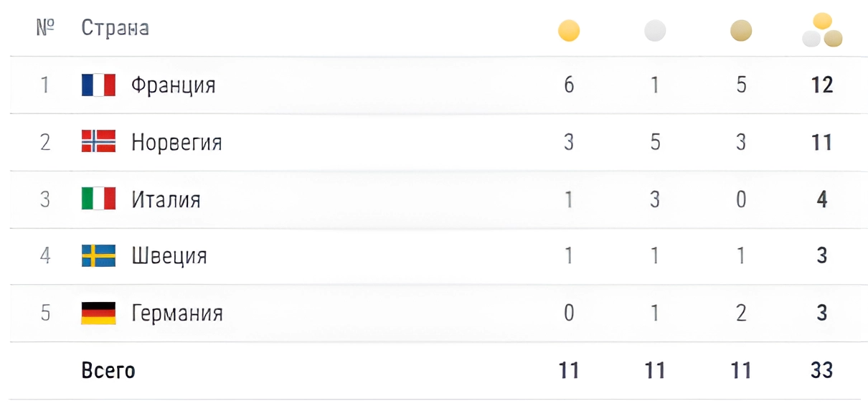Click the bronze medal column icon
The width and height of the screenshot is (868, 406).
pos(741,31)
